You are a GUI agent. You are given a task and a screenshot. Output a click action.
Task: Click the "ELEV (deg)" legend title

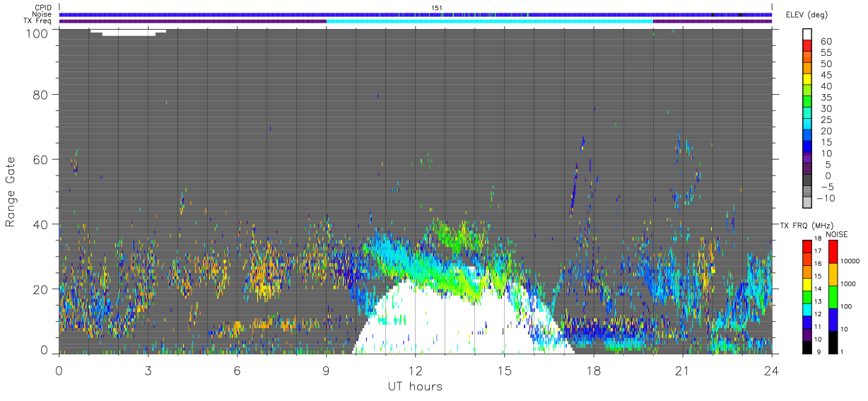807,15
